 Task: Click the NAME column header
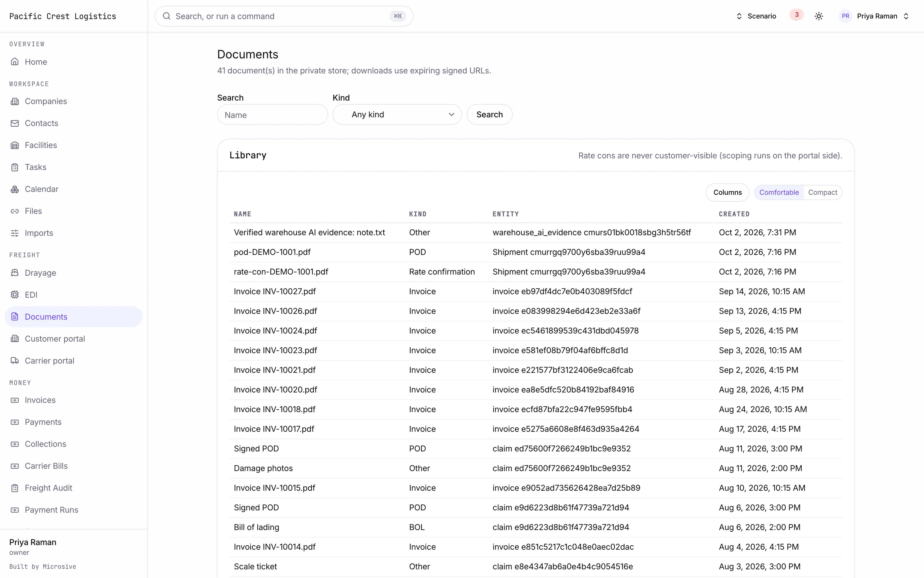243,214
